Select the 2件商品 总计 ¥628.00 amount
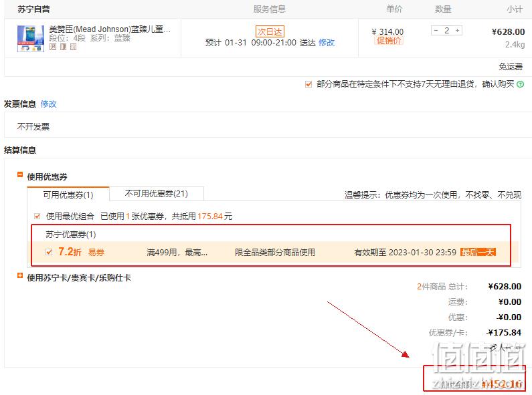The width and height of the screenshot is (532, 395). (x=505, y=287)
